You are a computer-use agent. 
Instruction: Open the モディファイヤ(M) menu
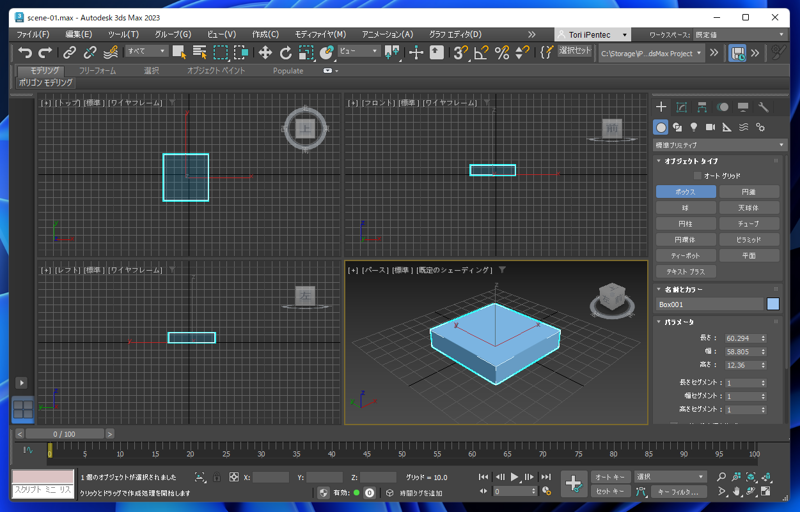pyautogui.click(x=320, y=35)
